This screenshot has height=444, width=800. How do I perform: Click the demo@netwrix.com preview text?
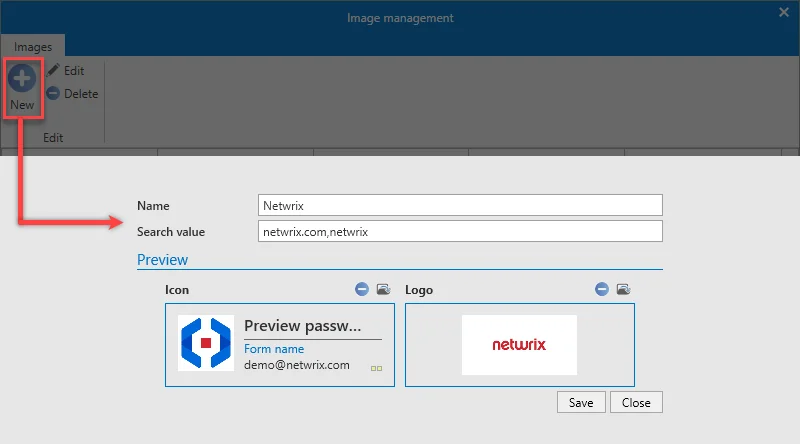click(x=297, y=365)
